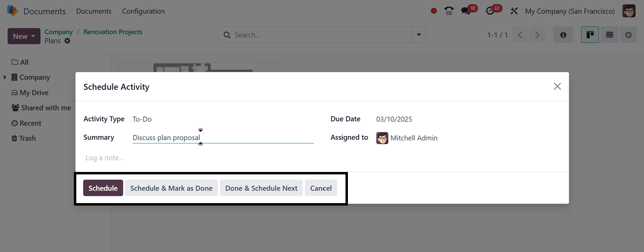Click the Schedule button
This screenshot has width=644, height=252.
click(103, 188)
